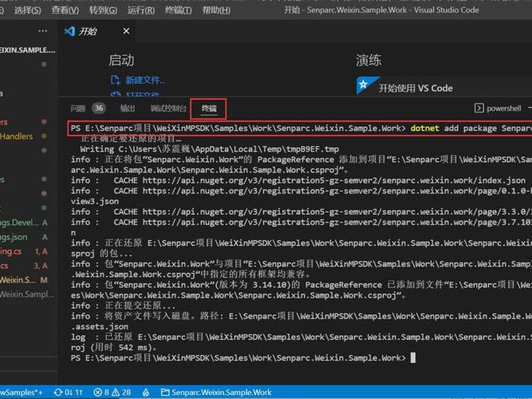Click the Senparc.Weixin.Sample.Work project status item

[216, 392]
